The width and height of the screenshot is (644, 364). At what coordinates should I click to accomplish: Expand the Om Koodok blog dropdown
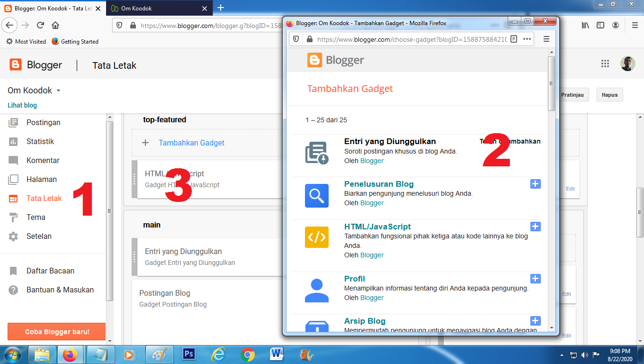[x=58, y=91]
